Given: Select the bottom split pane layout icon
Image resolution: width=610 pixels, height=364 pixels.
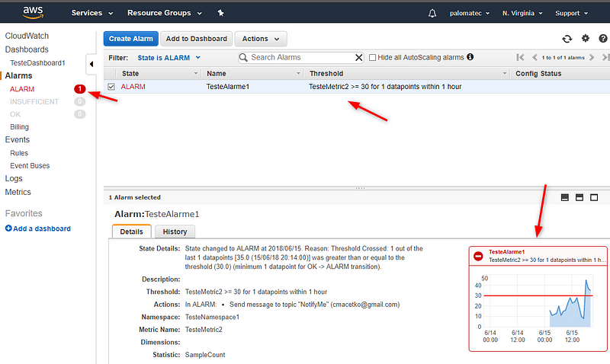Looking at the screenshot, I should tap(565, 197).
